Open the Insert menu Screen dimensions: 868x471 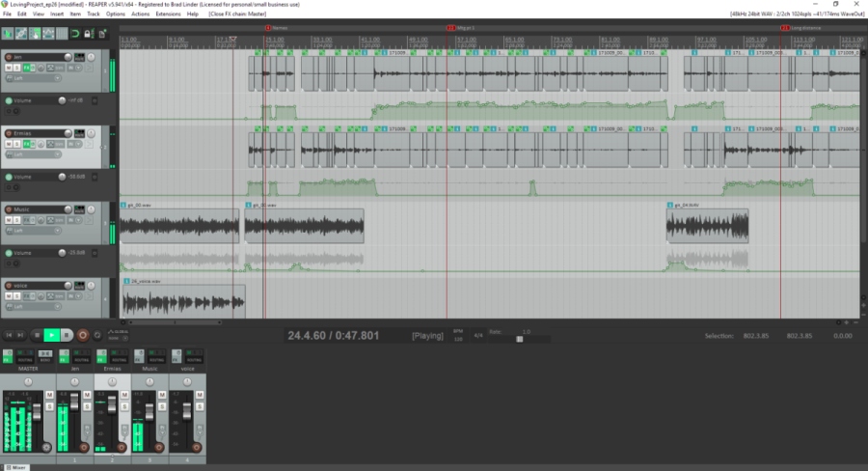click(57, 14)
